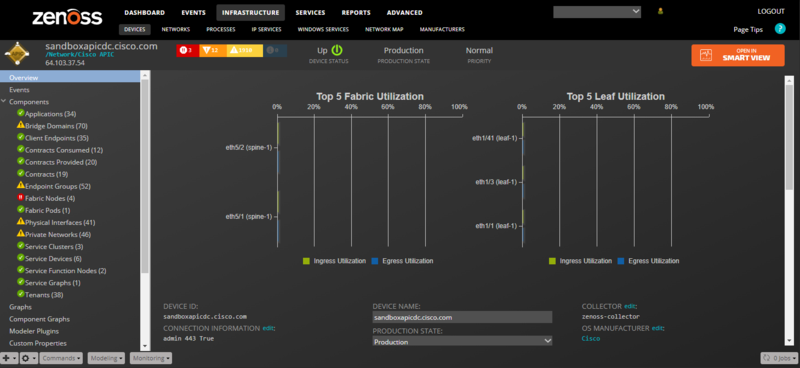Click the Device Name input field
Screen dimensions: 800x368
[462, 317]
